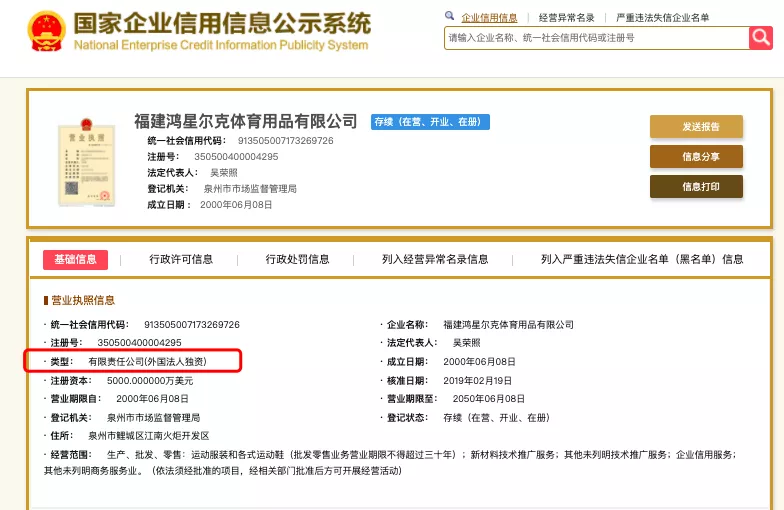
Task: Focus the enterprise name search field
Action: coord(596,38)
